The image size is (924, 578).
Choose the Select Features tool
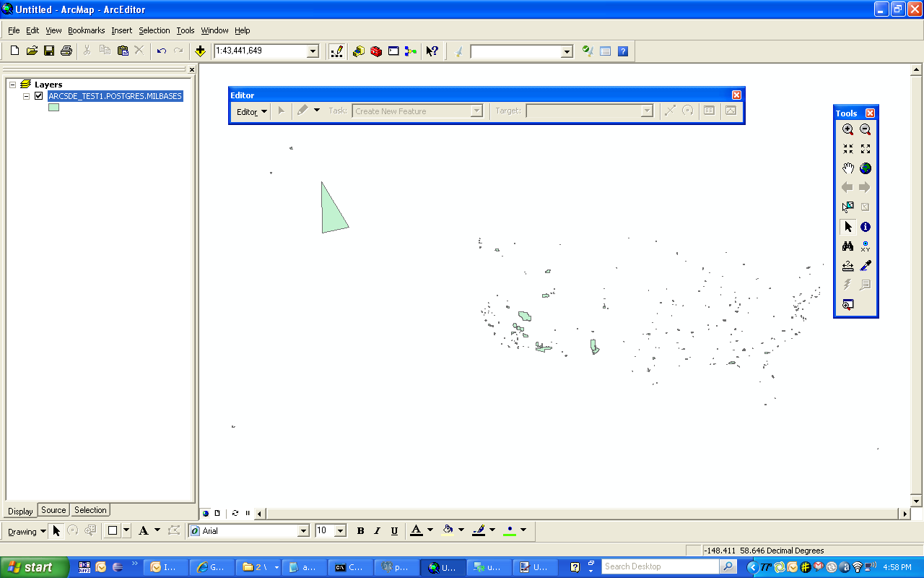pyautogui.click(x=848, y=207)
